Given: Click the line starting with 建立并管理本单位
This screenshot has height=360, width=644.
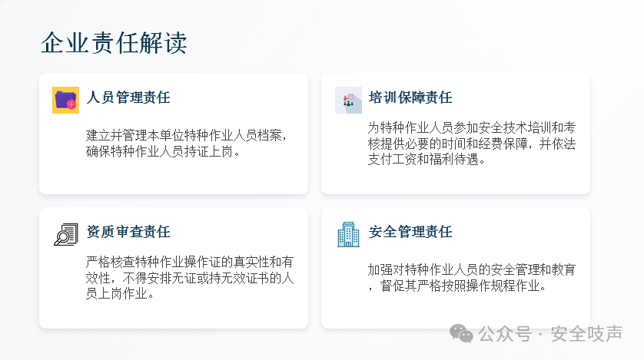Looking at the screenshot, I should [188, 135].
